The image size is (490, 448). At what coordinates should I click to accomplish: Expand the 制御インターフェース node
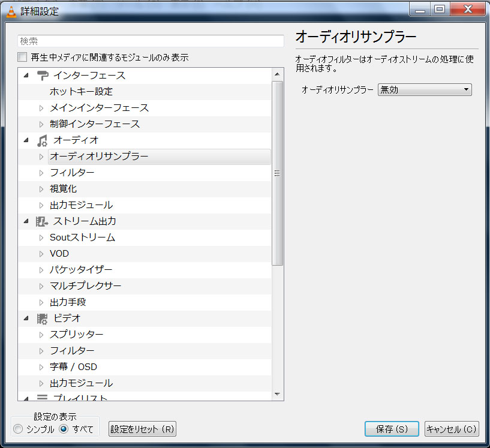coord(41,124)
